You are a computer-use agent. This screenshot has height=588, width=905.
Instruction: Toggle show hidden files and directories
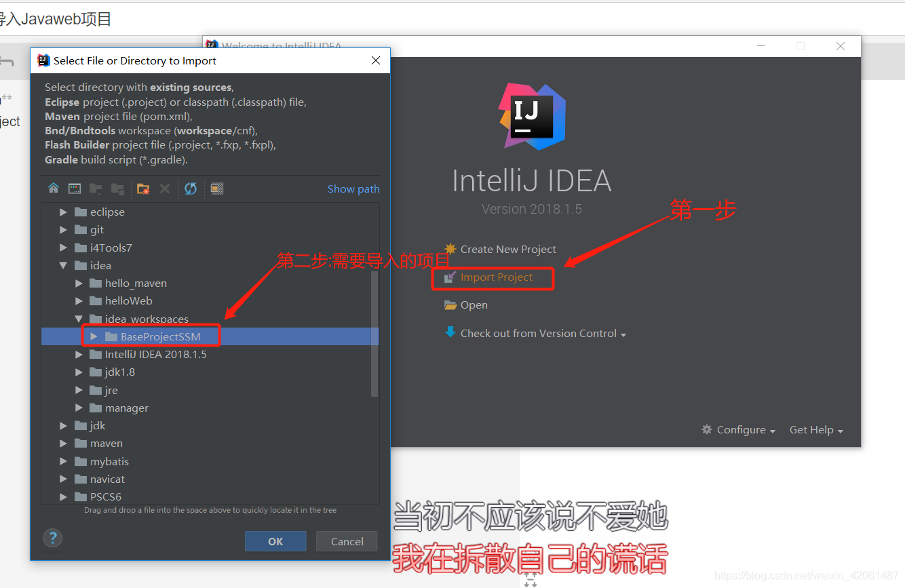click(x=217, y=189)
